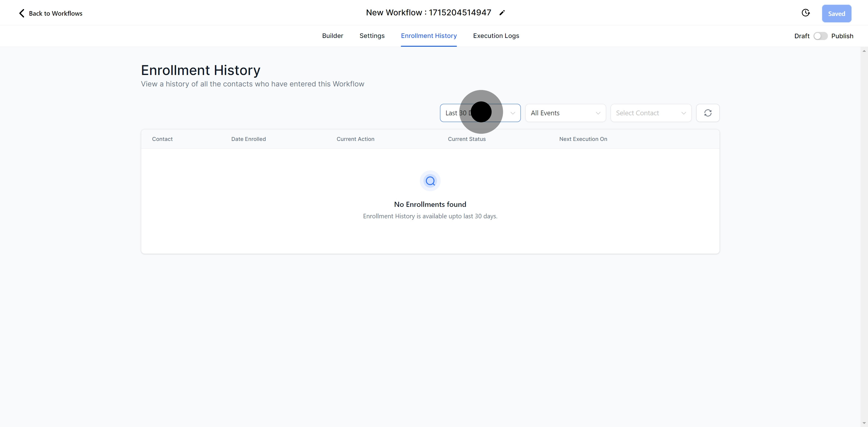Click the magnifier icon above No Enrollments
The image size is (868, 427).
[x=430, y=181]
